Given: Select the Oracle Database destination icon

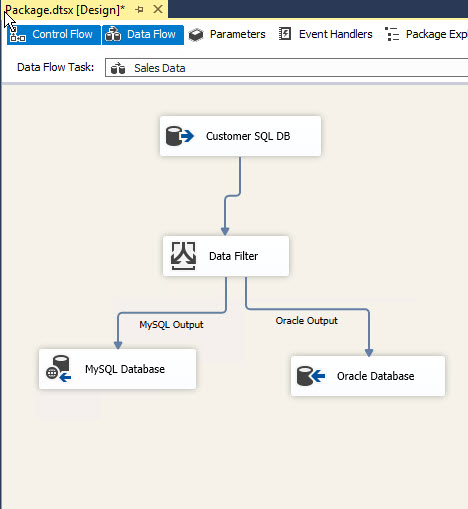Looking at the screenshot, I should (311, 376).
